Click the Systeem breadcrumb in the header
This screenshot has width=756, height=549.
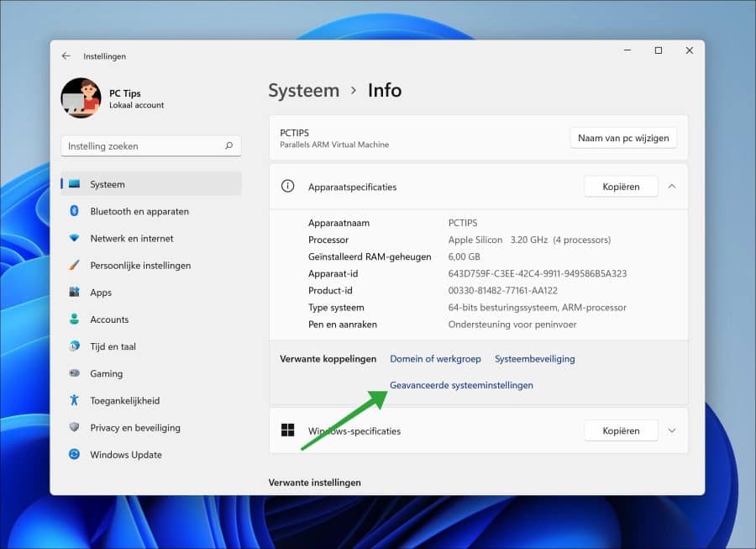304,90
